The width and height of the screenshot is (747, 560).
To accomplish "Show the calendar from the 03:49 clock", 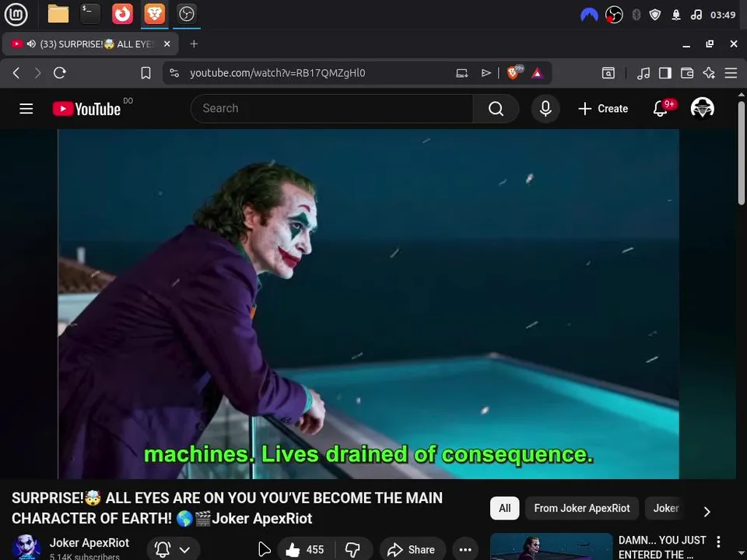I will click(x=723, y=15).
